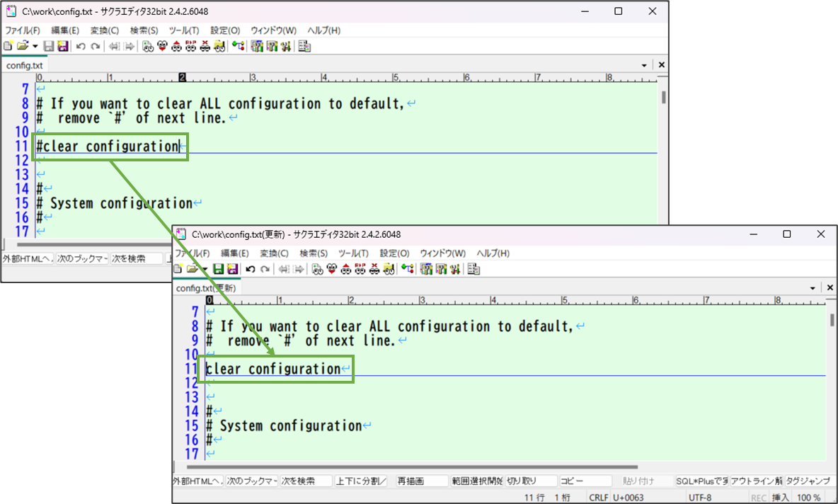Close tab with X button in back window

662,64
